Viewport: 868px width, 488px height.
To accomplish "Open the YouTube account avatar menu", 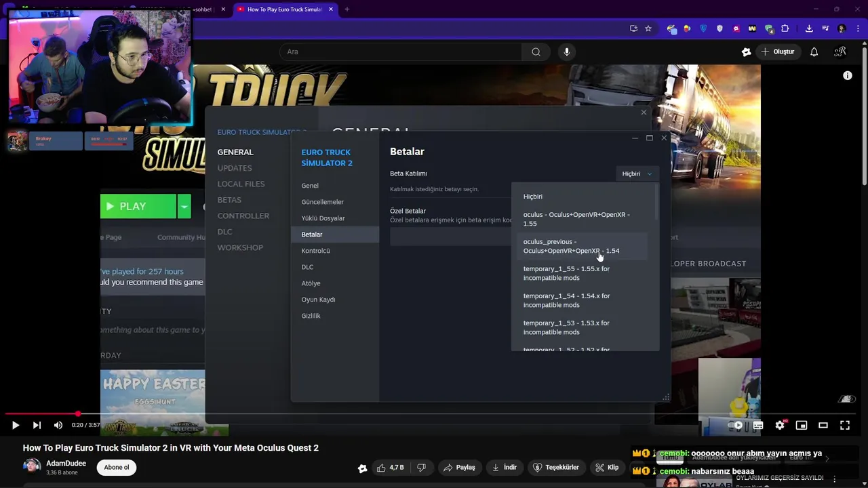I will tap(840, 52).
